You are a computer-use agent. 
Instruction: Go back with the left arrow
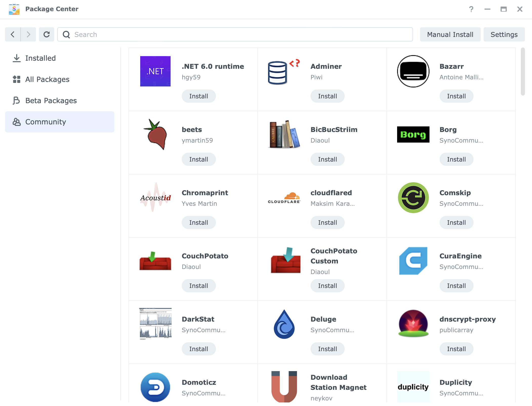click(13, 34)
